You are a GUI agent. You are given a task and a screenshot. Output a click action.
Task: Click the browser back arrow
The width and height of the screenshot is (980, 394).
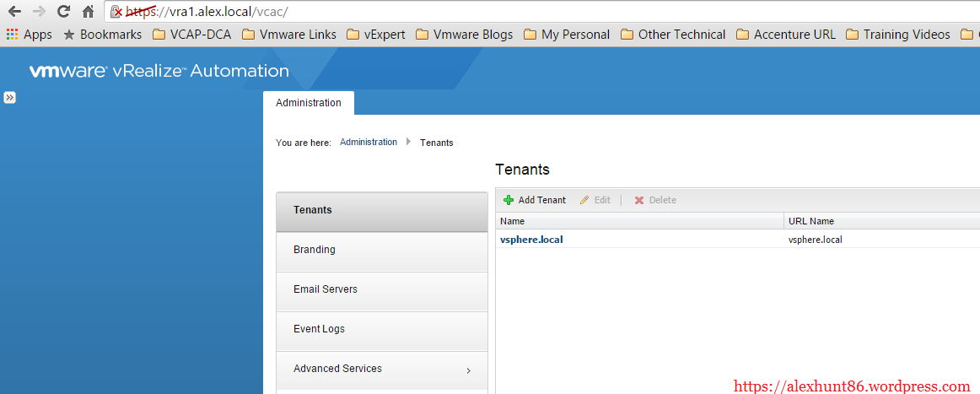(x=14, y=12)
